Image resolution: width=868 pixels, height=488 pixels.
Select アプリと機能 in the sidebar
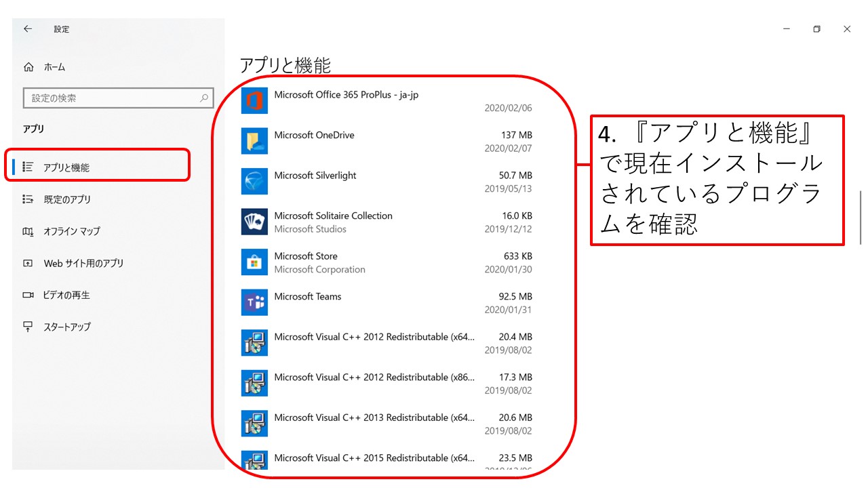(x=66, y=167)
